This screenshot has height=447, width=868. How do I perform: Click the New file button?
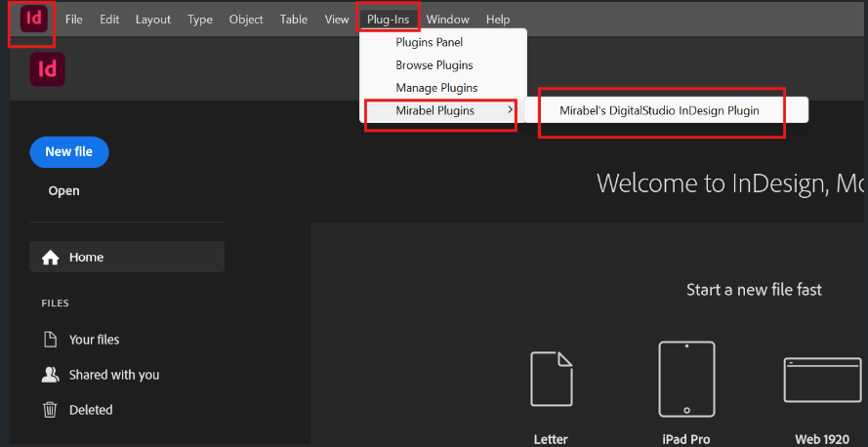pos(69,151)
